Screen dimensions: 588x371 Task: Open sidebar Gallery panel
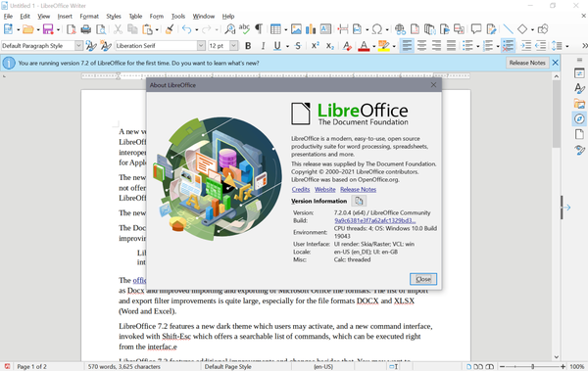(x=579, y=104)
